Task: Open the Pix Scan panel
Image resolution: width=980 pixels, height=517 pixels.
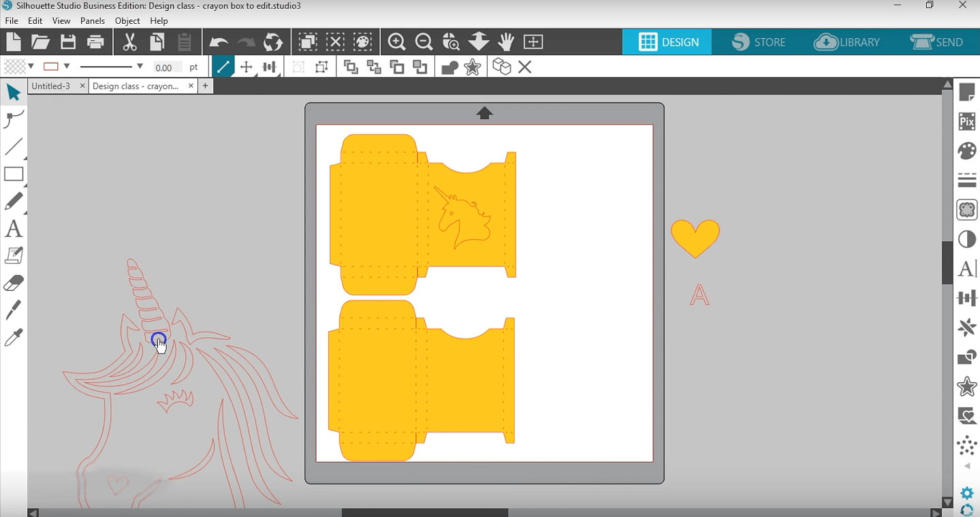Action: (966, 122)
